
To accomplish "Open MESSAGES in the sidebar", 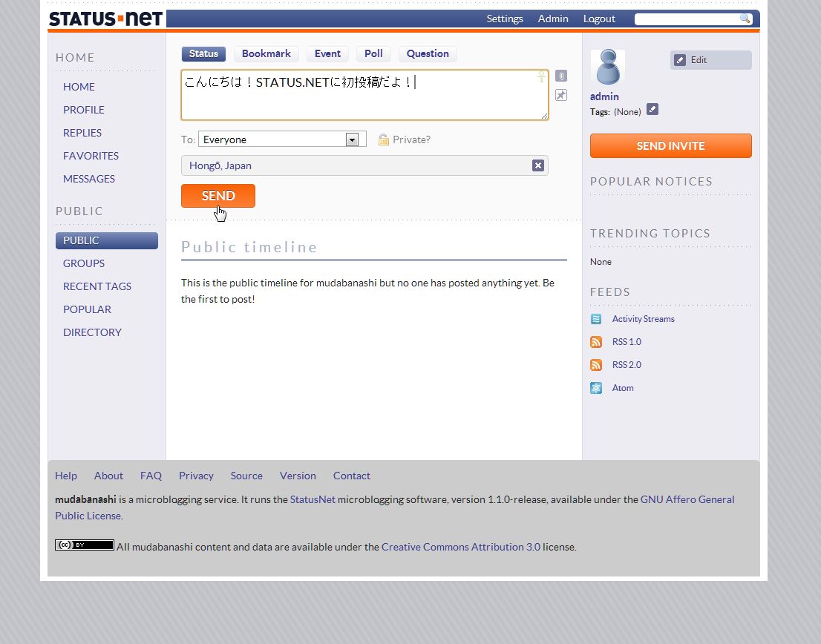I will click(x=89, y=179).
